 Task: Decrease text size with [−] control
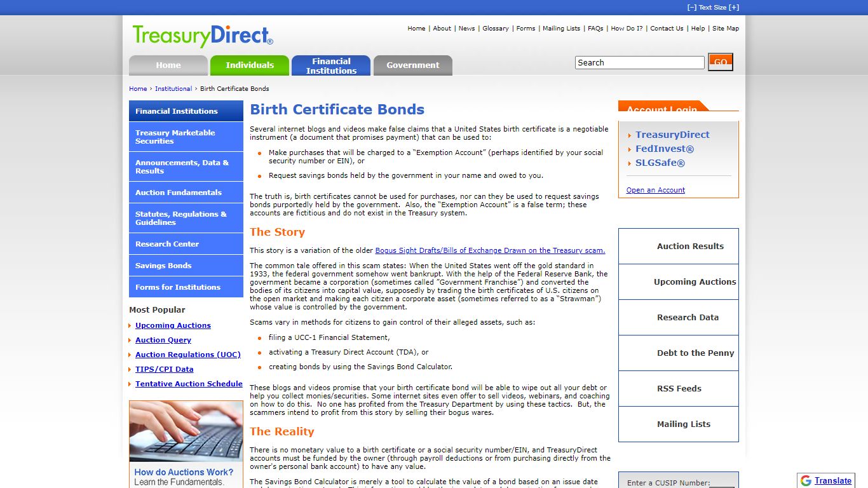[x=692, y=8]
